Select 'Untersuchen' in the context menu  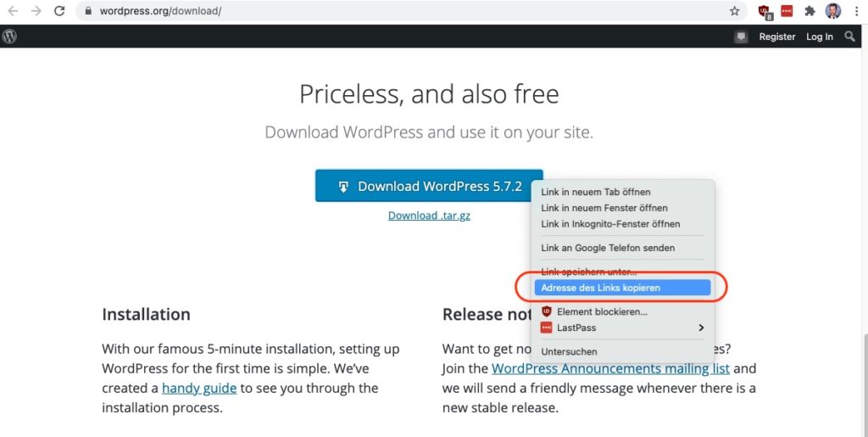[622, 351]
